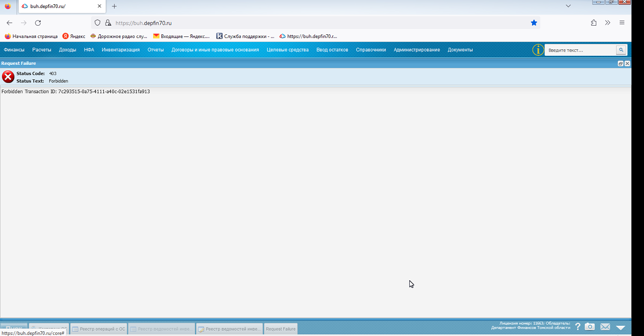The height and width of the screenshot is (336, 644).
Task: Click the padlock site info icon
Action: (108, 23)
